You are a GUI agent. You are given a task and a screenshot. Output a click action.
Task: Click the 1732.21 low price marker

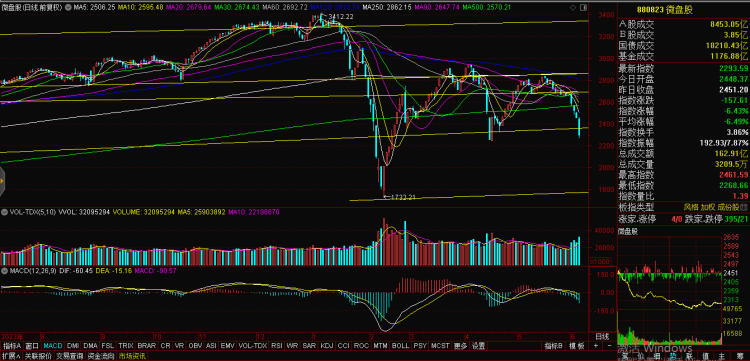404,197
